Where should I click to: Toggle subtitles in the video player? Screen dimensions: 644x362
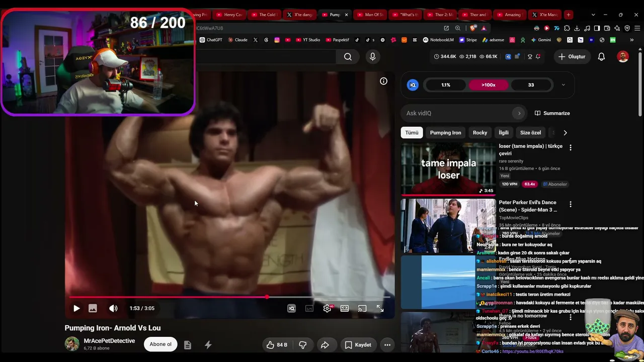pos(309,308)
